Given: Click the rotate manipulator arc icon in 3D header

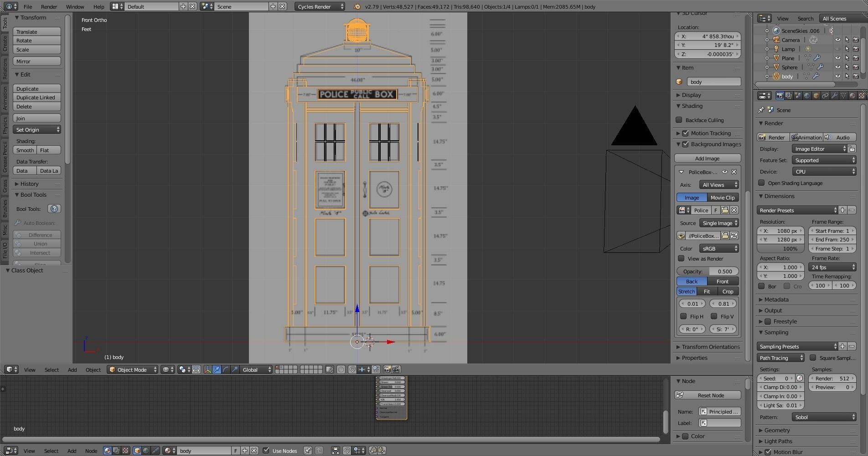Looking at the screenshot, I should (226, 369).
